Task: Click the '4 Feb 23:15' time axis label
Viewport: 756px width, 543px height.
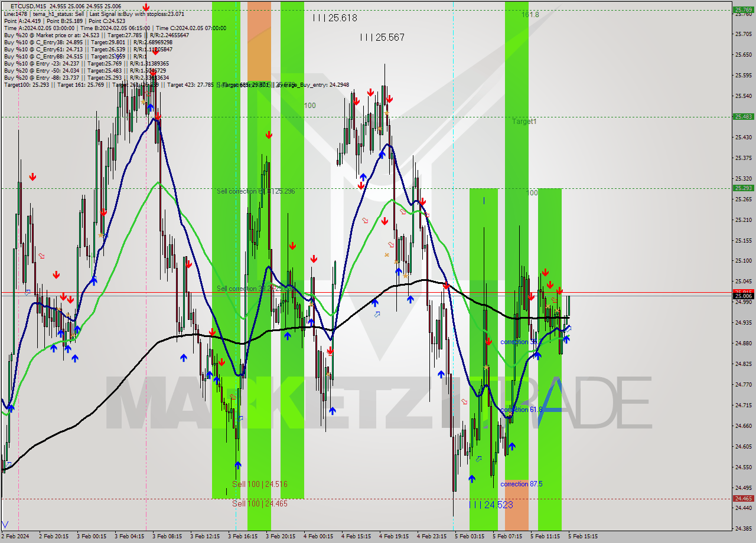Action: coord(432,537)
